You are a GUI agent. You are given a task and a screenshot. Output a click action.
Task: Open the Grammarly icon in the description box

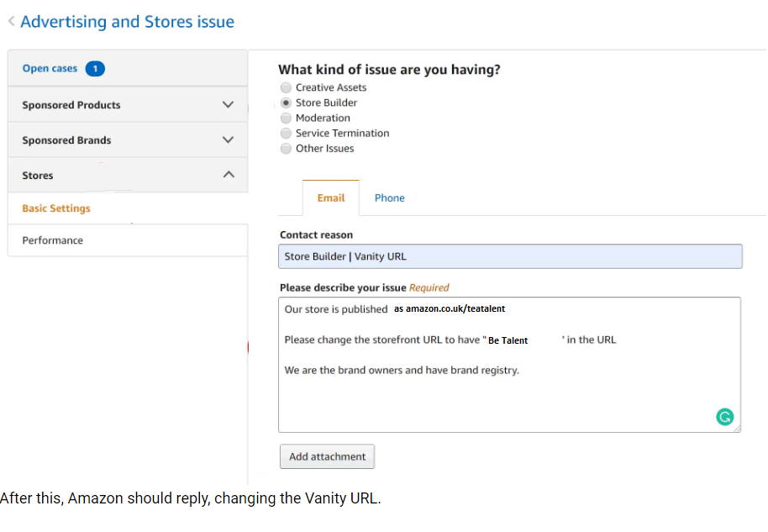724,416
